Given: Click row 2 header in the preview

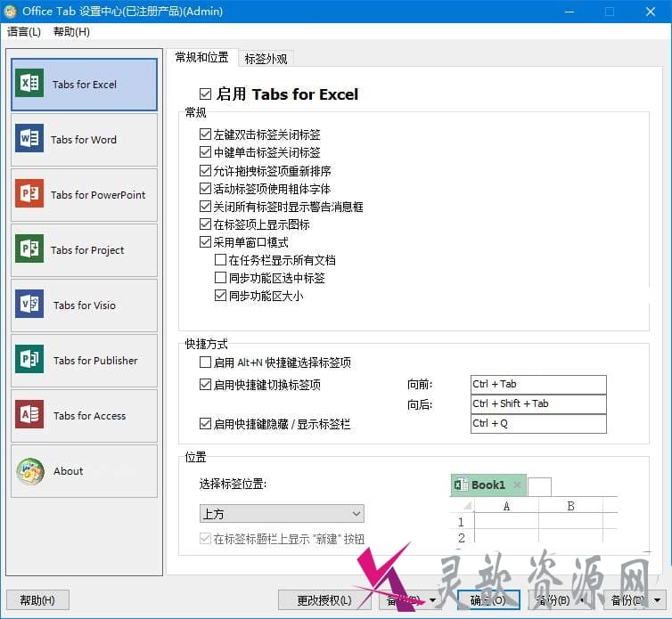Looking at the screenshot, I should [461, 538].
